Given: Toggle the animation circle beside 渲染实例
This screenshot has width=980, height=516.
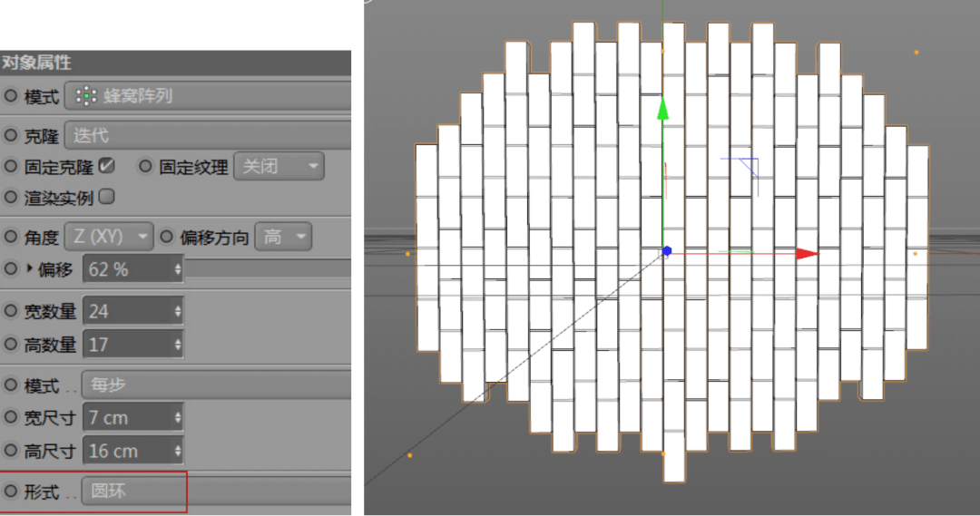Looking at the screenshot, I should coord(11,198).
